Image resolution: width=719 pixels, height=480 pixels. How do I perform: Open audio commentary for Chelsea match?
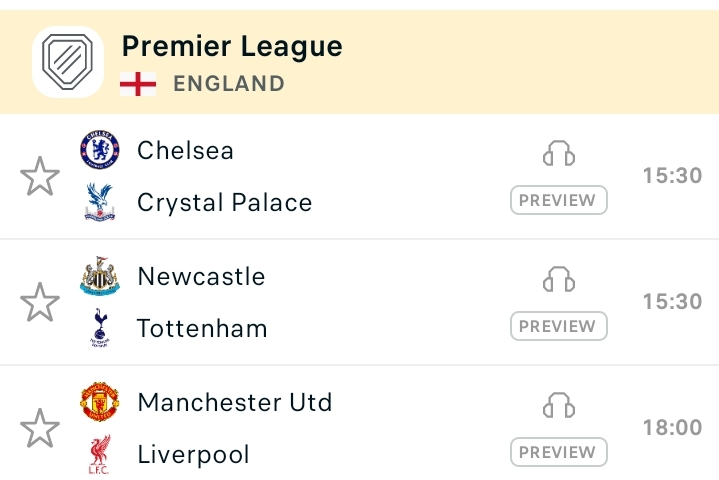559,153
